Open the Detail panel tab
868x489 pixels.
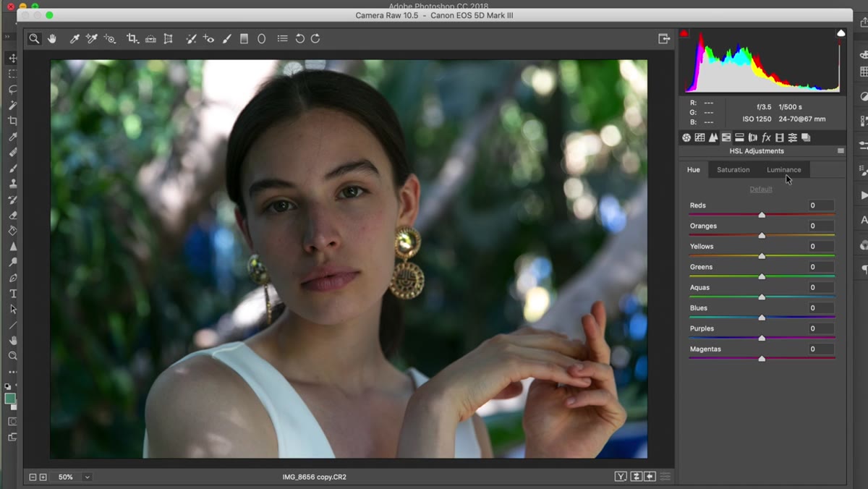[713, 137]
